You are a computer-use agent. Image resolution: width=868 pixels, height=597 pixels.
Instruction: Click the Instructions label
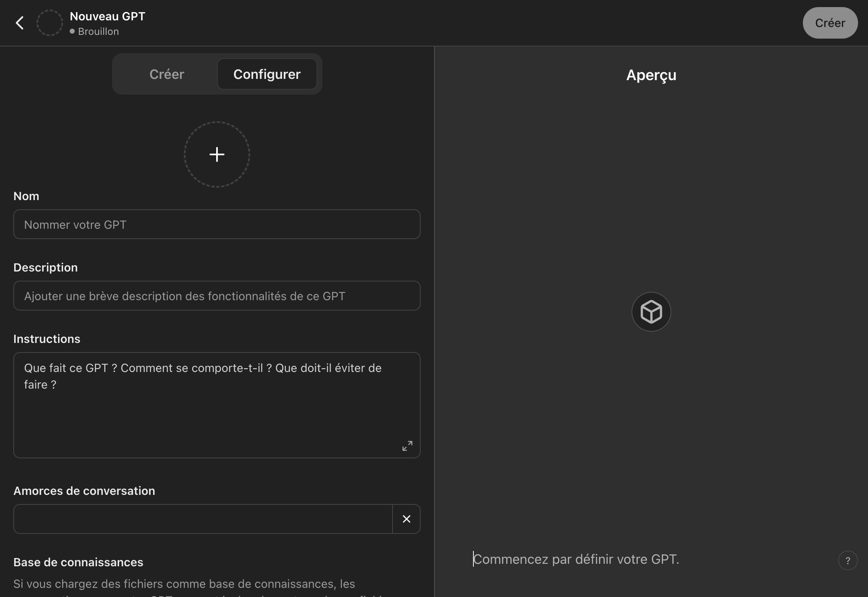pos(47,339)
